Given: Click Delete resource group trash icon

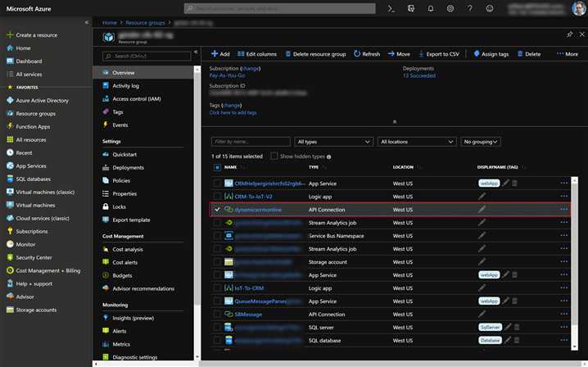Looking at the screenshot, I should click(289, 54).
